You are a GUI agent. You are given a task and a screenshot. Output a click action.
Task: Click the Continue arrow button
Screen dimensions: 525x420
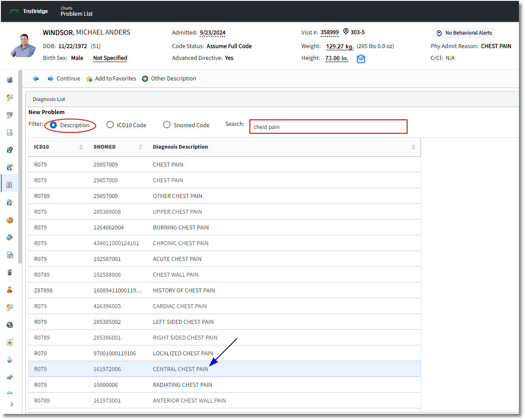coord(64,79)
